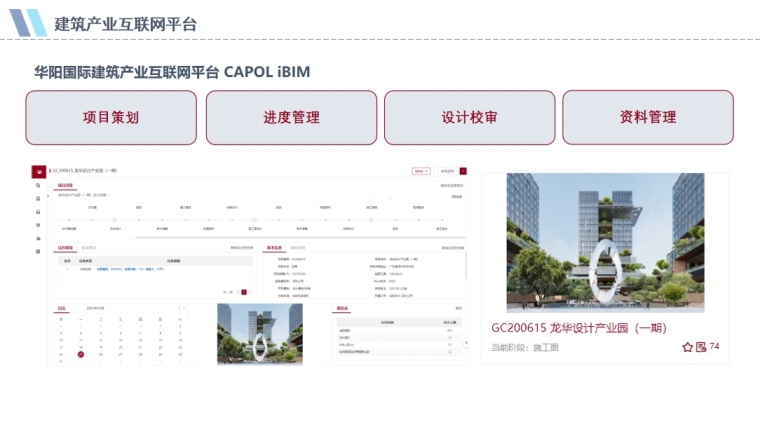760x427 pixels.
Task: Click the 进度管理 button
Action: tap(291, 117)
